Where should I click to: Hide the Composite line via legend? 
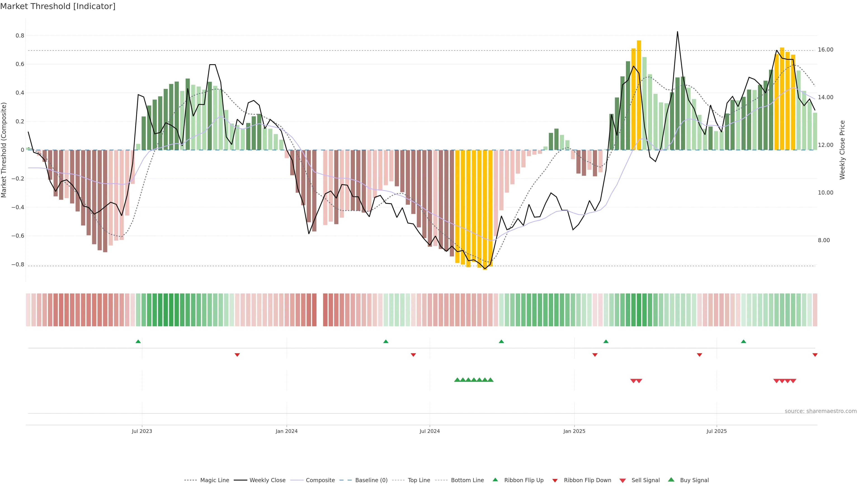click(x=320, y=480)
